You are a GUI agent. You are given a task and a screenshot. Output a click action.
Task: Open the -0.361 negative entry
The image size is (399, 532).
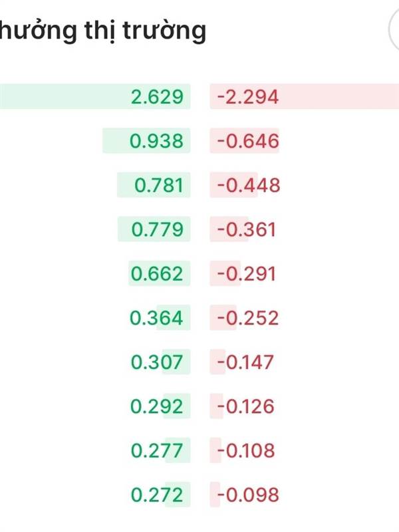243,229
